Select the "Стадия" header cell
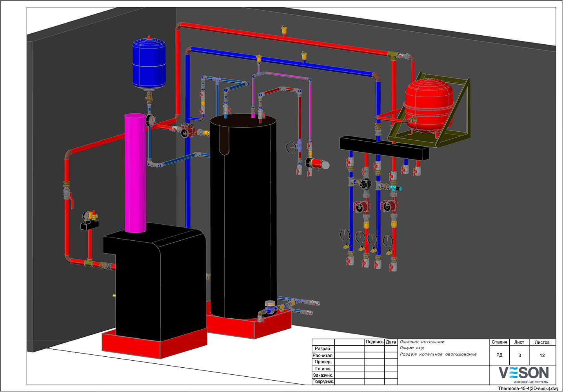Viewport: 563px width, 392px height. tap(499, 342)
